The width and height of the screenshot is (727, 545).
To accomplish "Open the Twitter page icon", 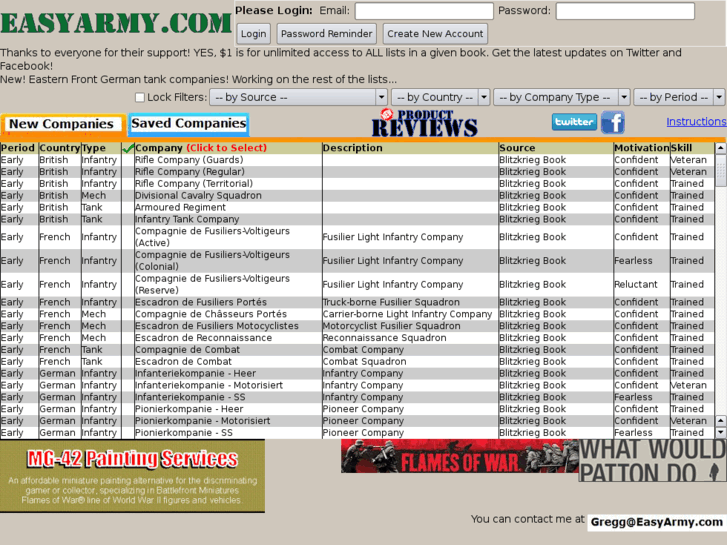I will pyautogui.click(x=574, y=122).
